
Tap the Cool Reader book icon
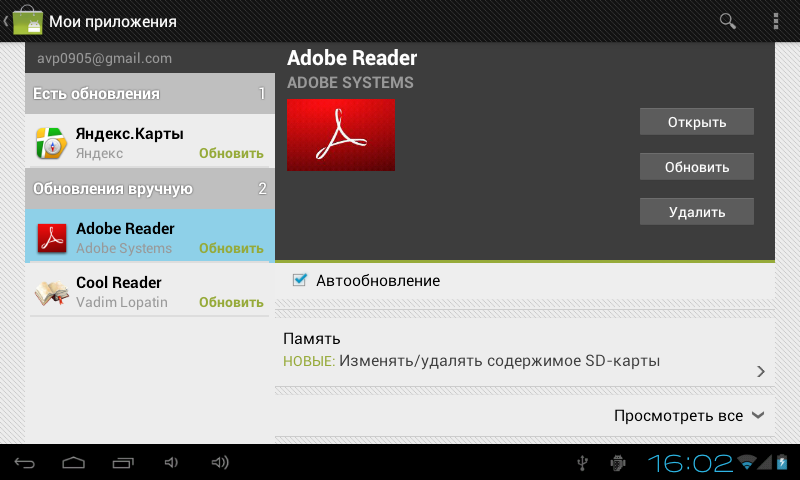[51, 292]
